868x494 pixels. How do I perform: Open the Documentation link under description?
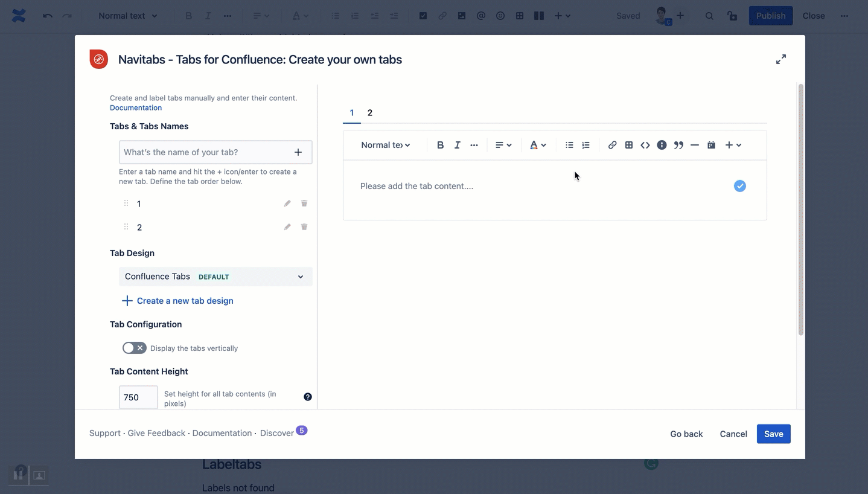[136, 107]
